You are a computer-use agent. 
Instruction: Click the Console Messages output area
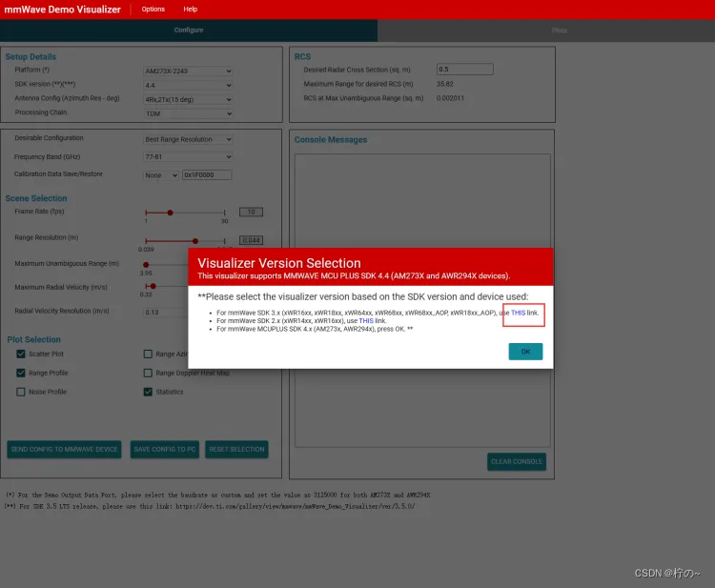422,301
